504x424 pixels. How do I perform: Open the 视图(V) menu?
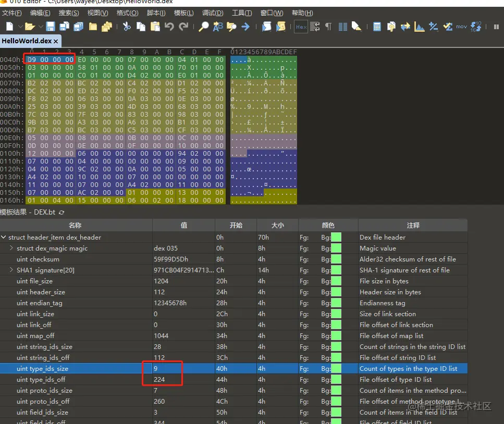[x=97, y=13]
